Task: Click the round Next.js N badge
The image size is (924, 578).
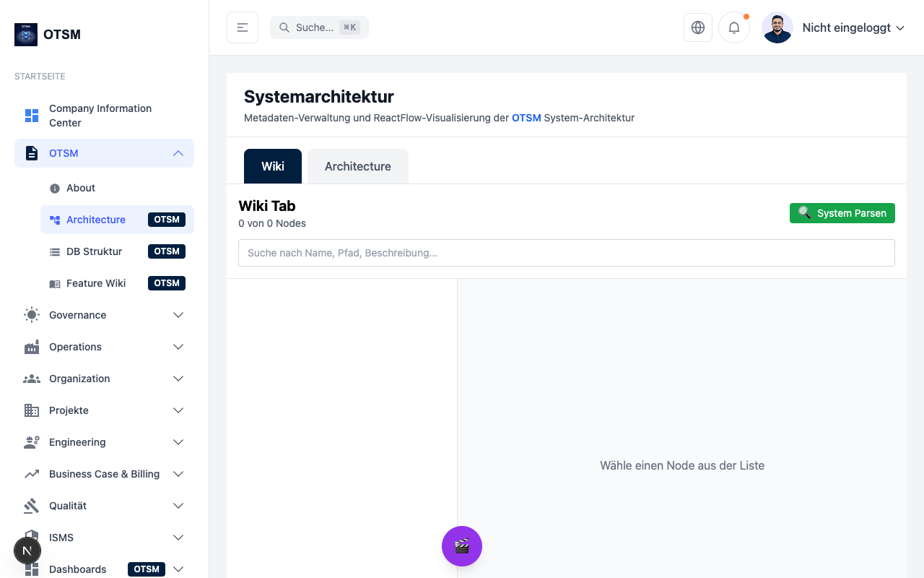Action: click(x=27, y=551)
